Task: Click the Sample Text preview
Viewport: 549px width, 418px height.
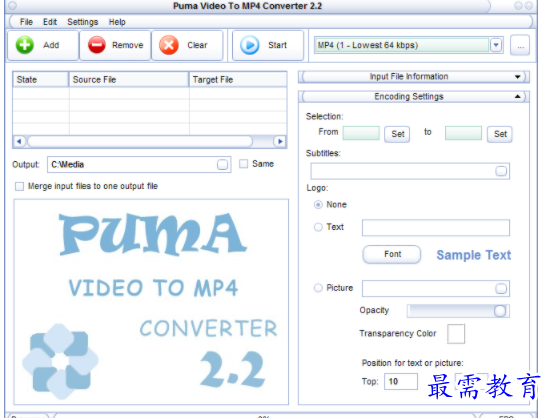Action: pyautogui.click(x=474, y=255)
